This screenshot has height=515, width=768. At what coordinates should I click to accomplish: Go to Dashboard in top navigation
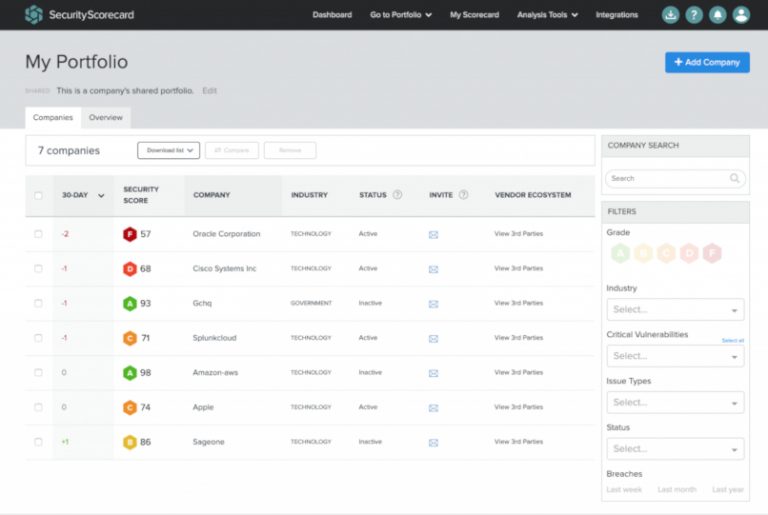click(332, 15)
